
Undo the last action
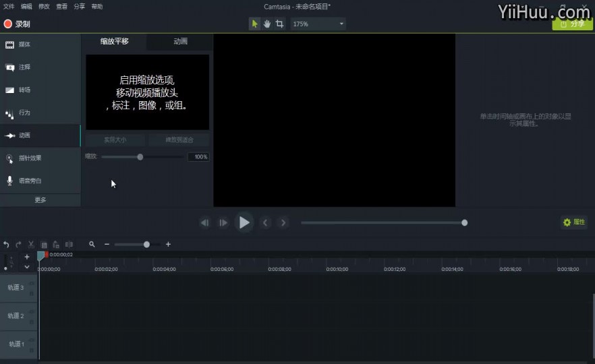pos(6,245)
